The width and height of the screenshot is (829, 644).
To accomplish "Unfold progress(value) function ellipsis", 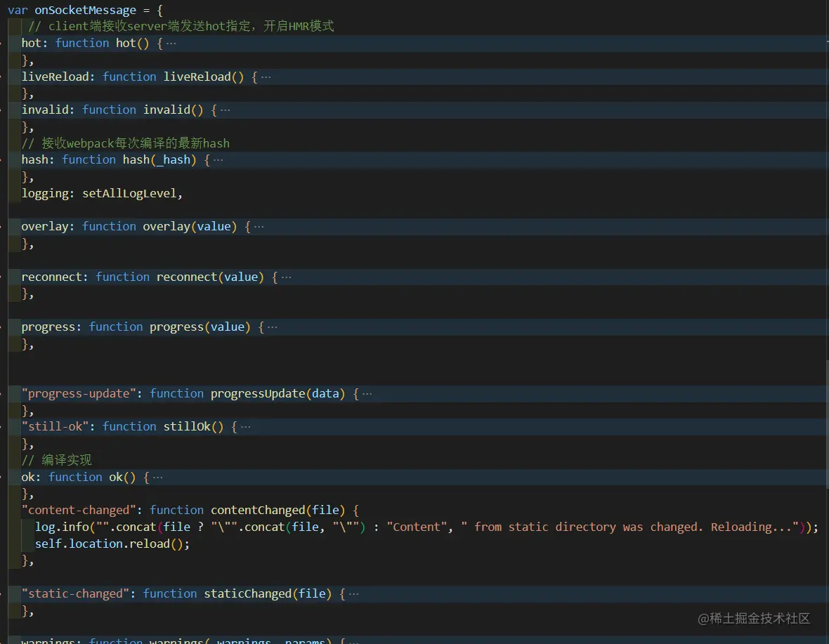I will pyautogui.click(x=273, y=327).
